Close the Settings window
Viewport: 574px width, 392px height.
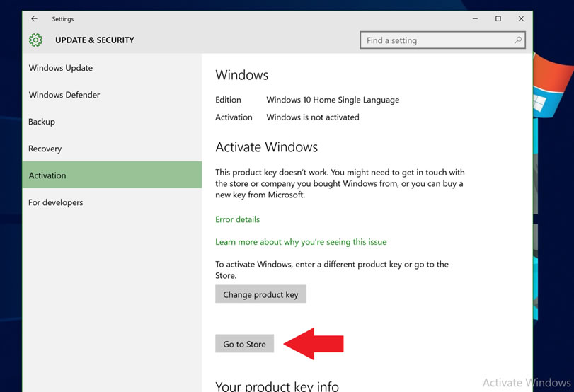click(521, 18)
